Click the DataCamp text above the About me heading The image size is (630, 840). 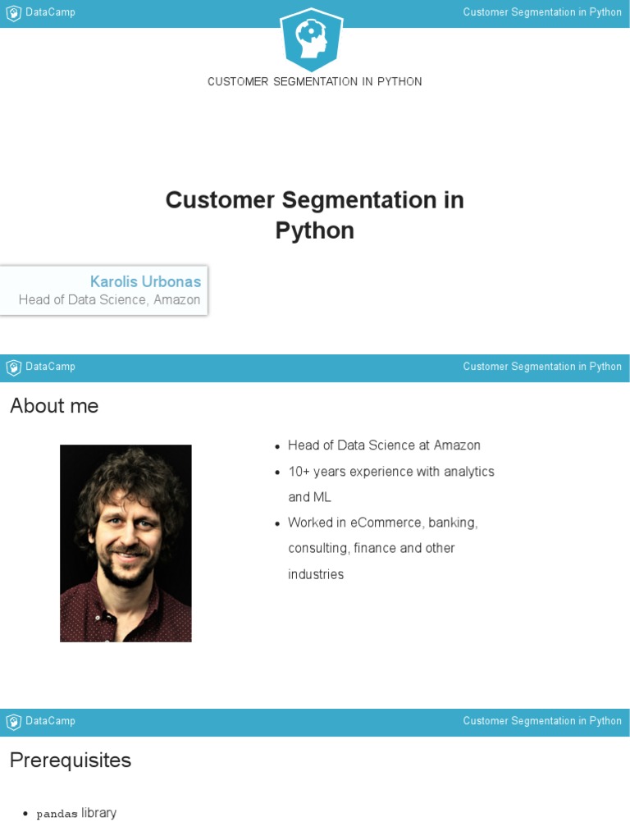point(51,367)
